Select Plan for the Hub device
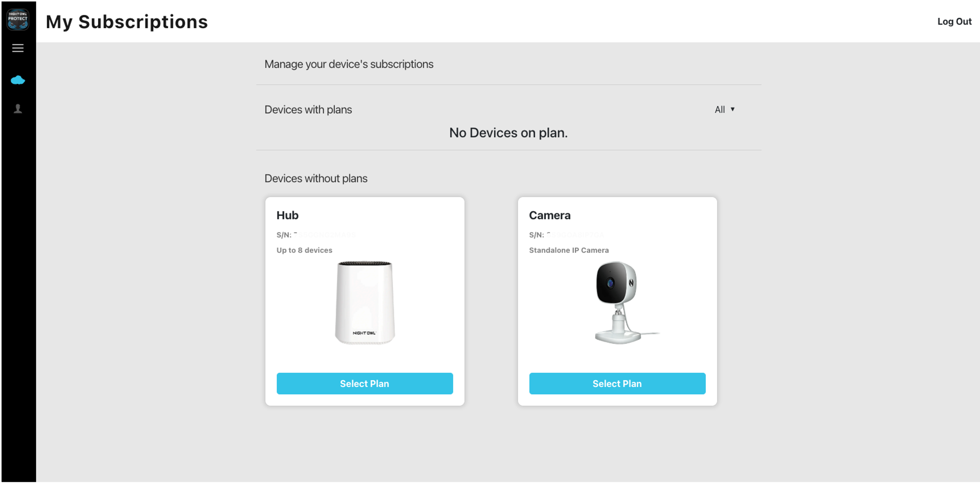The height and width of the screenshot is (483, 980). coord(365,384)
